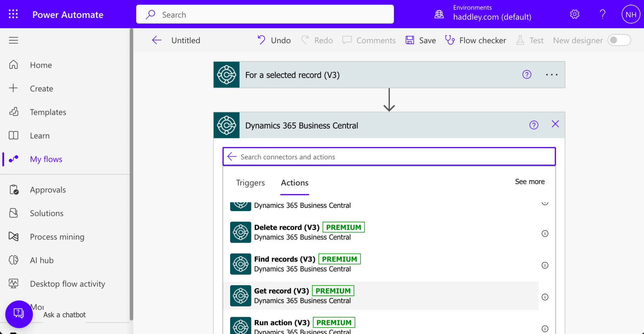Open the trigger card ellipsis menu
The height and width of the screenshot is (334, 644).
[551, 75]
